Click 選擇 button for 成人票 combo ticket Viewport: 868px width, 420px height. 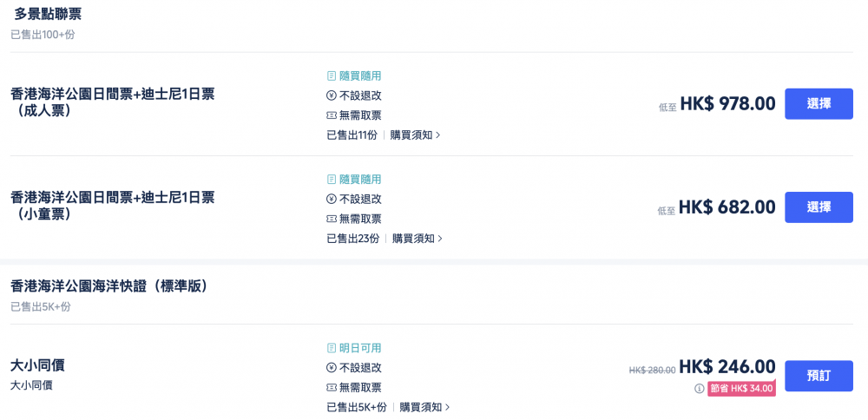coord(819,103)
